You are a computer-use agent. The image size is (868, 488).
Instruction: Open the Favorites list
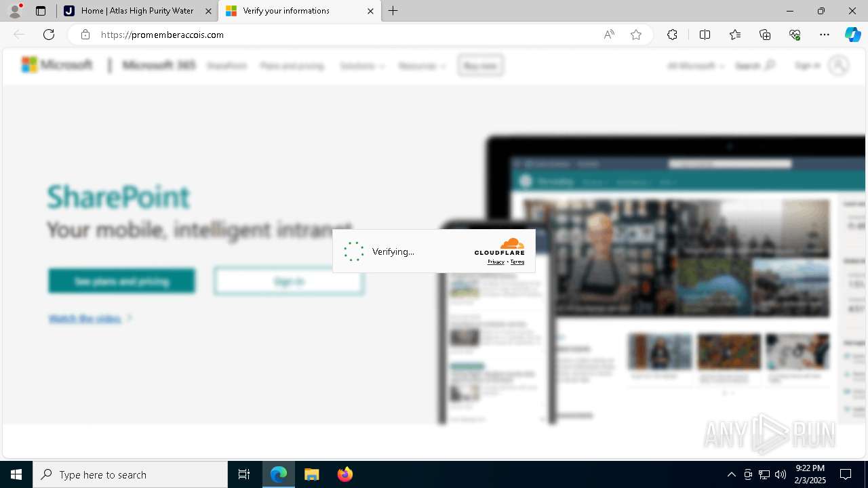[735, 35]
